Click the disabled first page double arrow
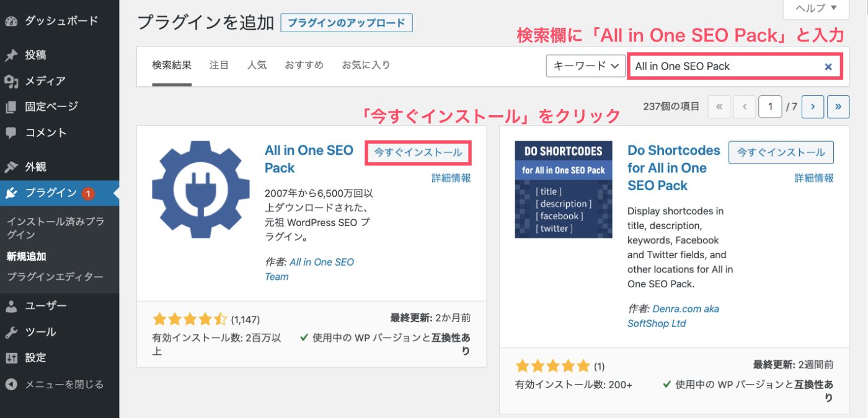 (x=719, y=107)
